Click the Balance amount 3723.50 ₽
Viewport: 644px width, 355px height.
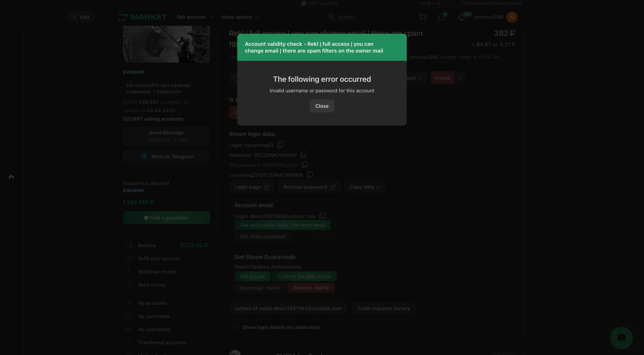(x=194, y=245)
